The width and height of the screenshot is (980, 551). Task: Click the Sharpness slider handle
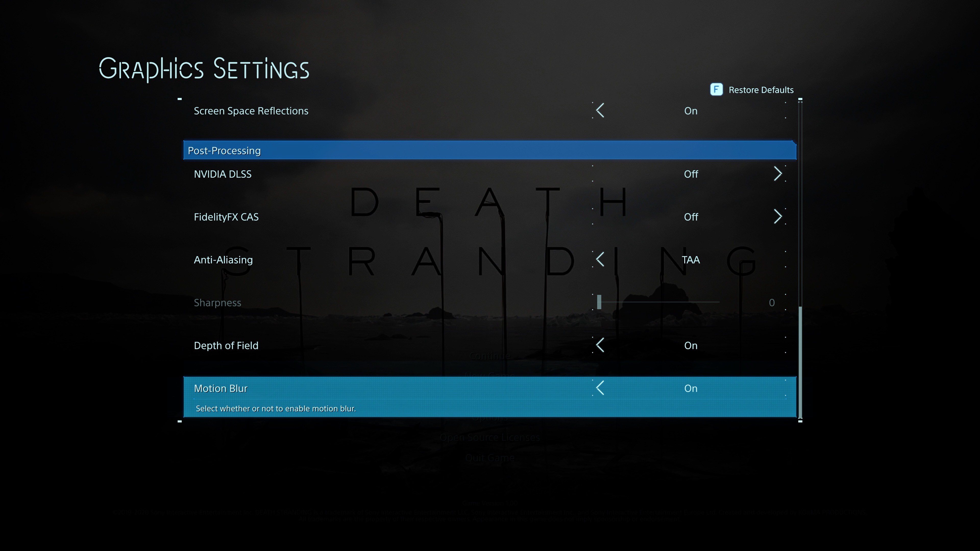pyautogui.click(x=599, y=302)
